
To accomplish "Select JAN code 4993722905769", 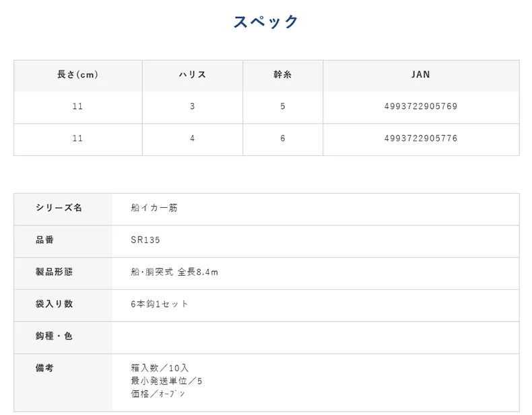I will click(420, 107).
